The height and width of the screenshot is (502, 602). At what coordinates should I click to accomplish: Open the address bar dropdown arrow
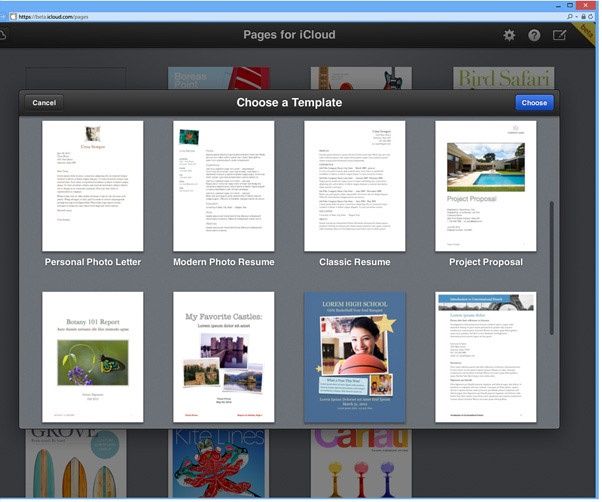tap(577, 17)
